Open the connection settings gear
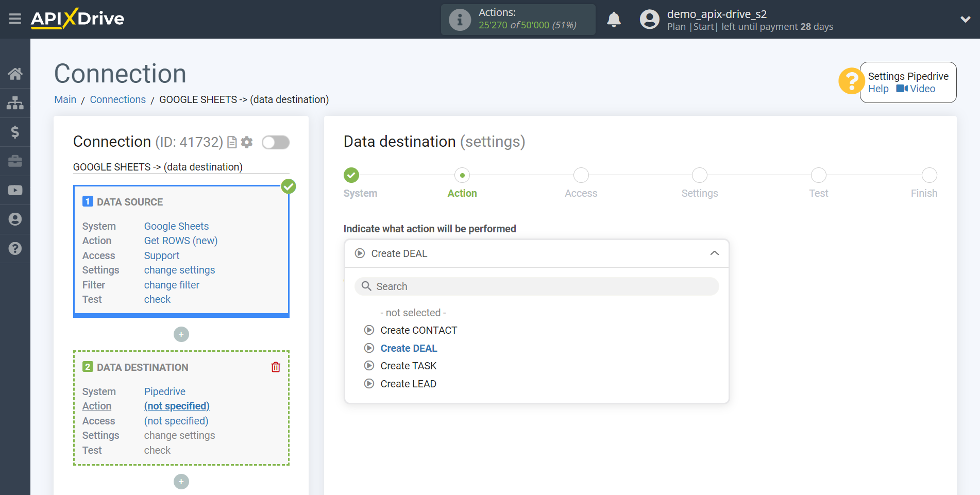This screenshot has height=495, width=980. [x=247, y=142]
